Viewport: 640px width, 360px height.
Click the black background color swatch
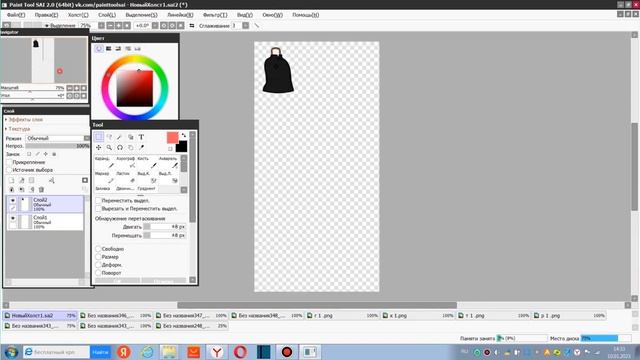click(181, 146)
